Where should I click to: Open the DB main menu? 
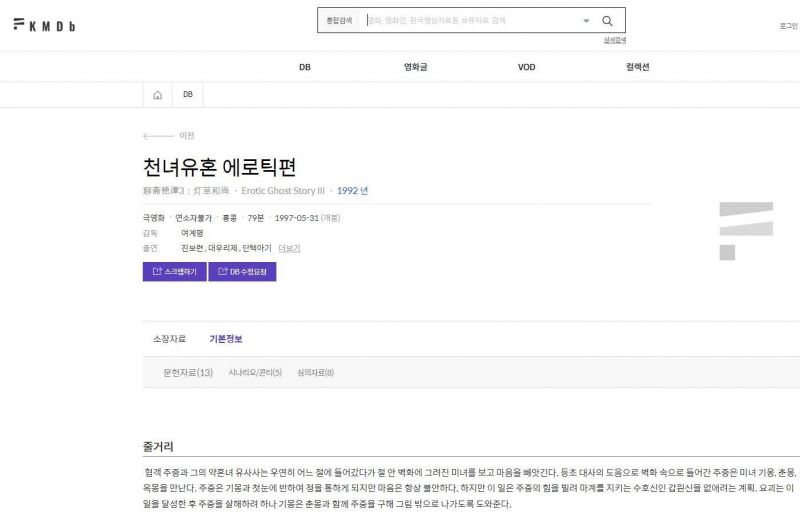304,67
